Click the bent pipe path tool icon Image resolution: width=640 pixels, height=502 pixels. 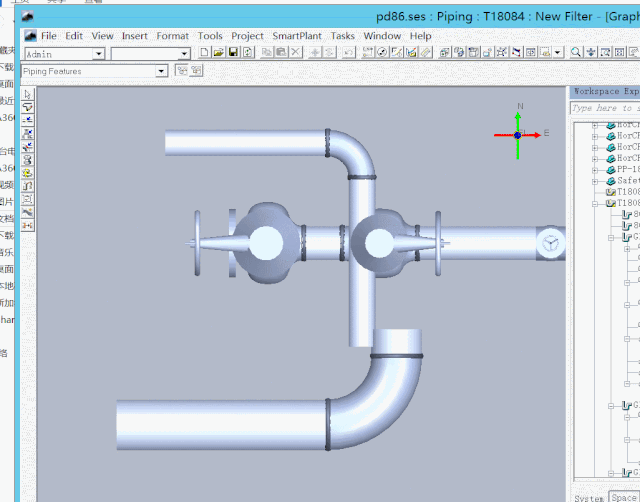point(27,186)
